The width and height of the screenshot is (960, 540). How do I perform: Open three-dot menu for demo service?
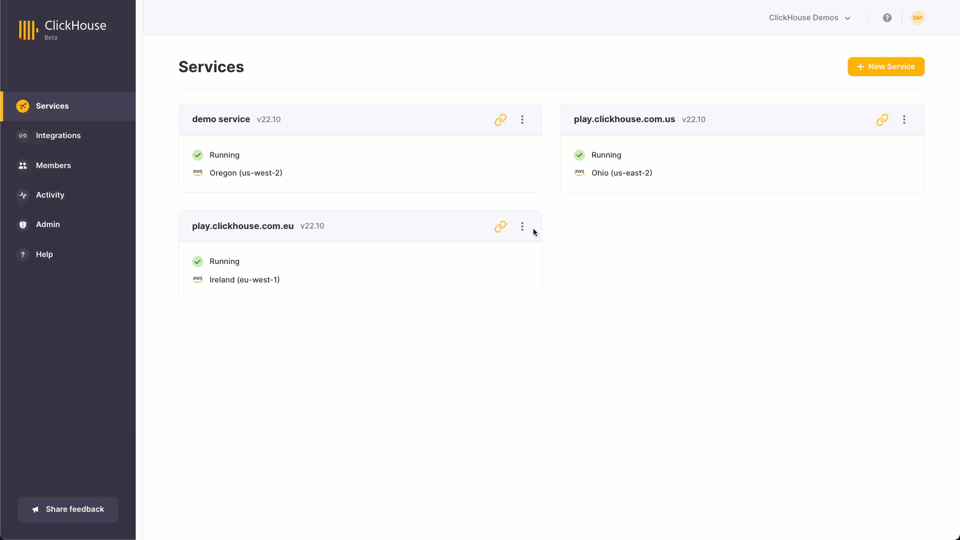(522, 120)
